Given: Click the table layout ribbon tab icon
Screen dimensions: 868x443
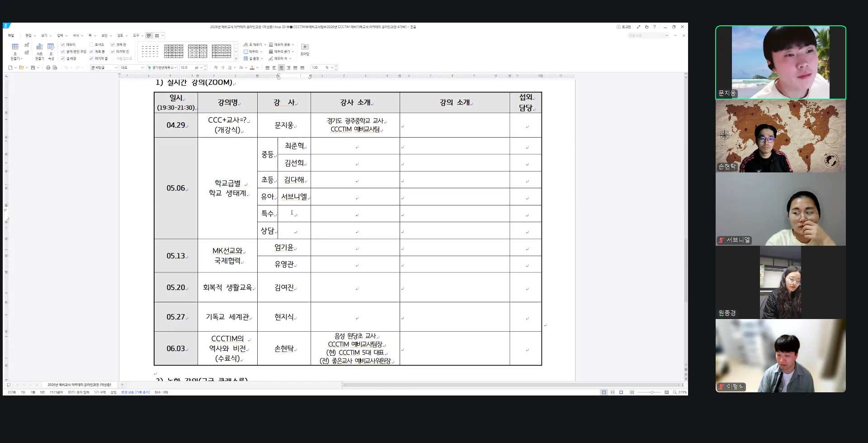Looking at the screenshot, I should pyautogui.click(x=157, y=35).
